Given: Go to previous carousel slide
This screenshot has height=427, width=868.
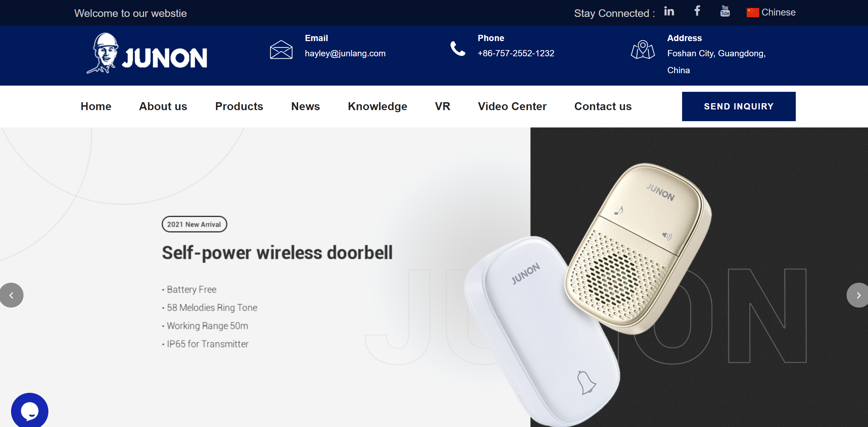Looking at the screenshot, I should 11,295.
